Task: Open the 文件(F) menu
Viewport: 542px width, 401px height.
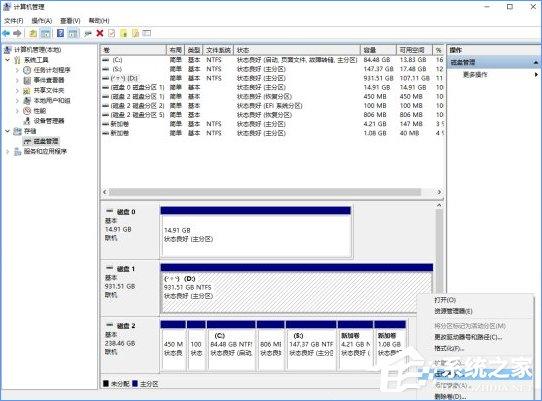Action: pyautogui.click(x=14, y=21)
